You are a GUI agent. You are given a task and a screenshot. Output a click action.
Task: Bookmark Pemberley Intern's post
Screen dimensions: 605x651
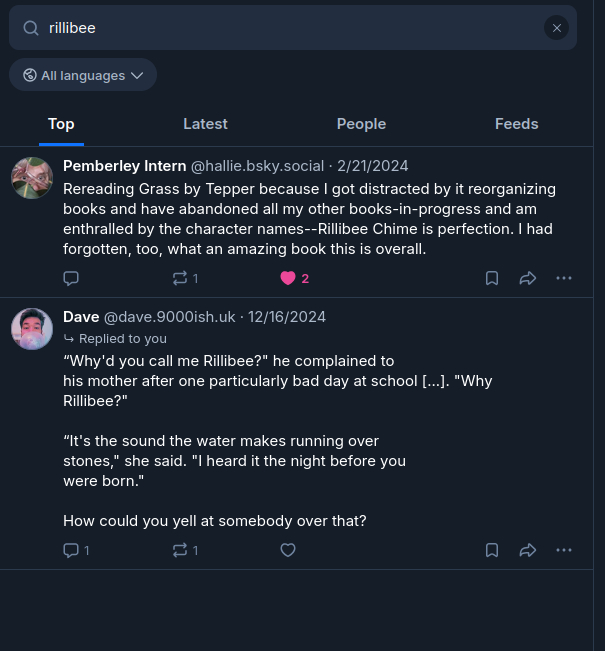[492, 278]
